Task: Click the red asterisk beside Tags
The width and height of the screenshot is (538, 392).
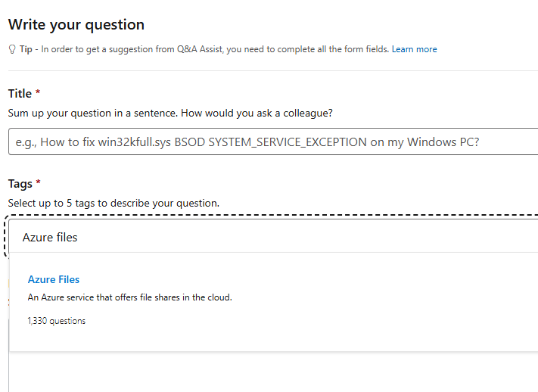Action: coord(39,183)
